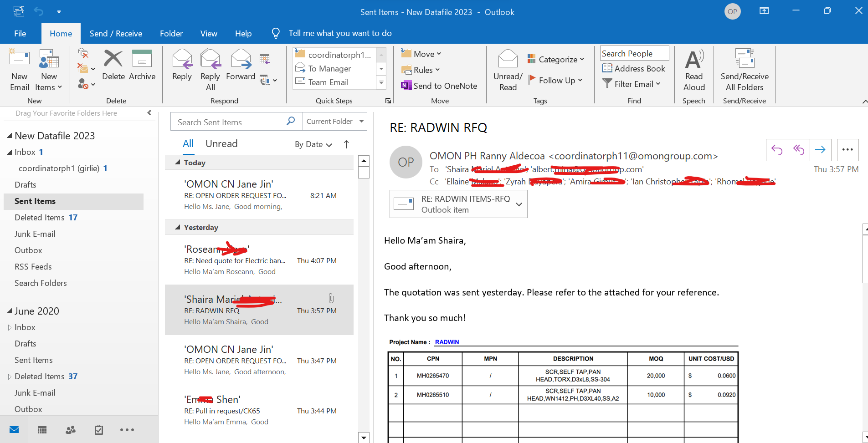Open the File menu
The width and height of the screenshot is (868, 443).
20,33
